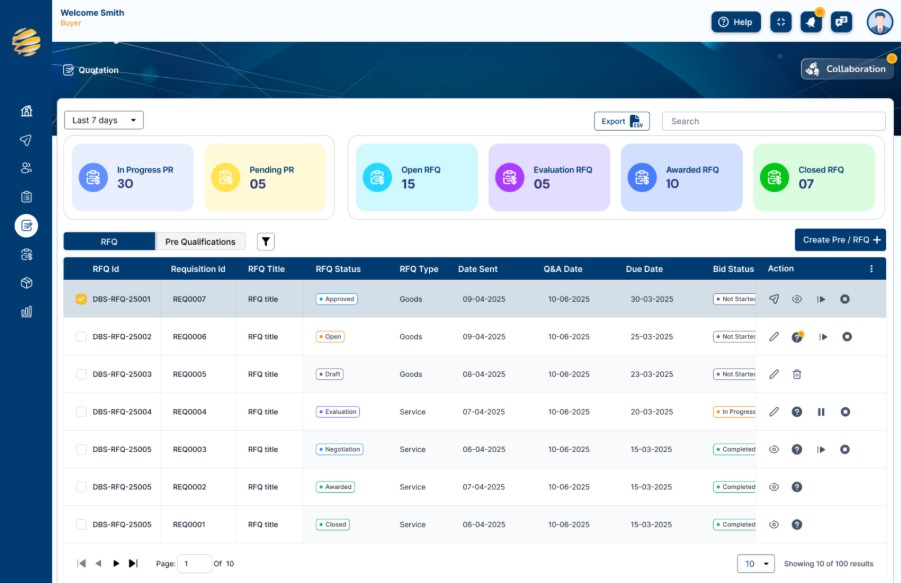The width and height of the screenshot is (901, 583).
Task: Open the analytics chart icon in sidebar
Action: point(26,312)
